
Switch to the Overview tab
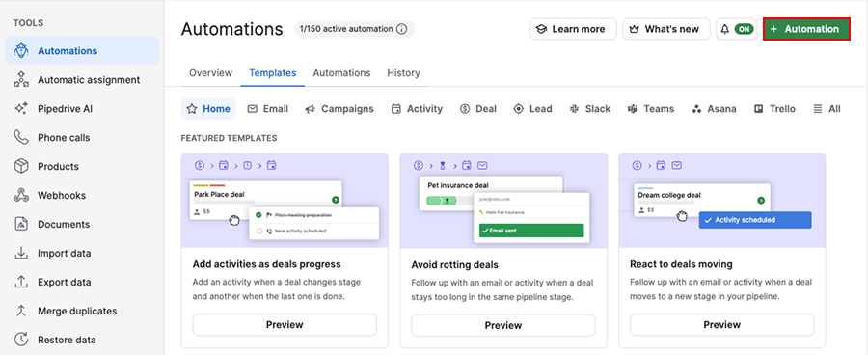(211, 73)
